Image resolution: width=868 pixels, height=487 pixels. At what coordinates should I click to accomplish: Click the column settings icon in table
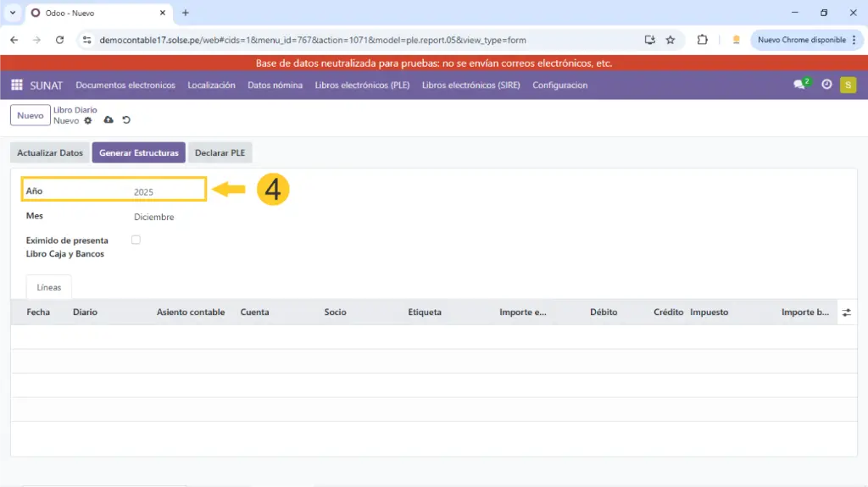[846, 313]
